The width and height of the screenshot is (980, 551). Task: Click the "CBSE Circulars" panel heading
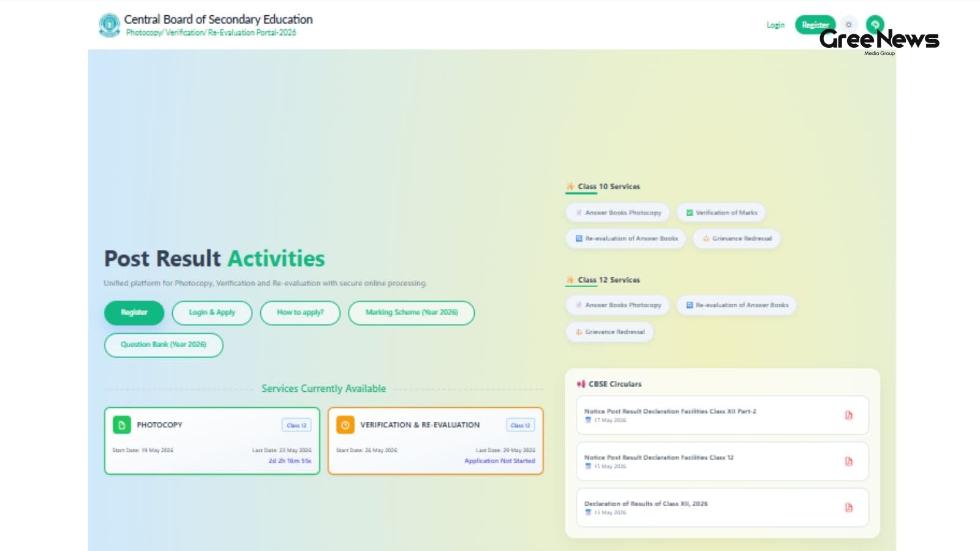pyautogui.click(x=615, y=384)
